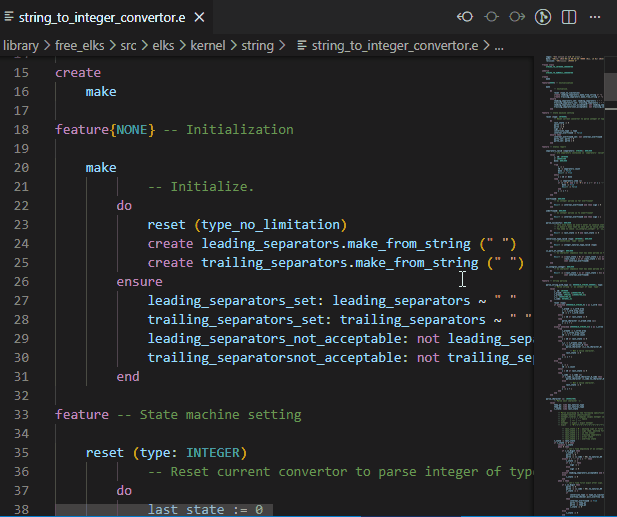Select the string_to_integer_convertor.e editor tab

click(100, 18)
